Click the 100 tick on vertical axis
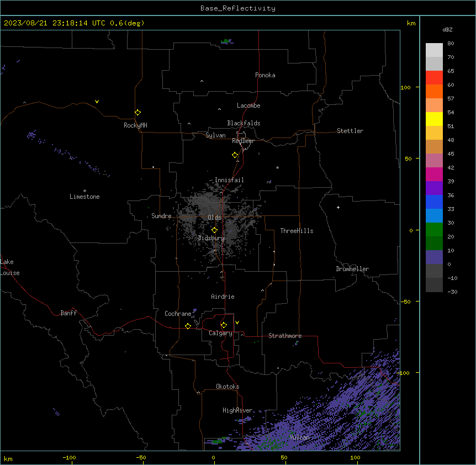The image size is (476, 465). pyautogui.click(x=405, y=87)
